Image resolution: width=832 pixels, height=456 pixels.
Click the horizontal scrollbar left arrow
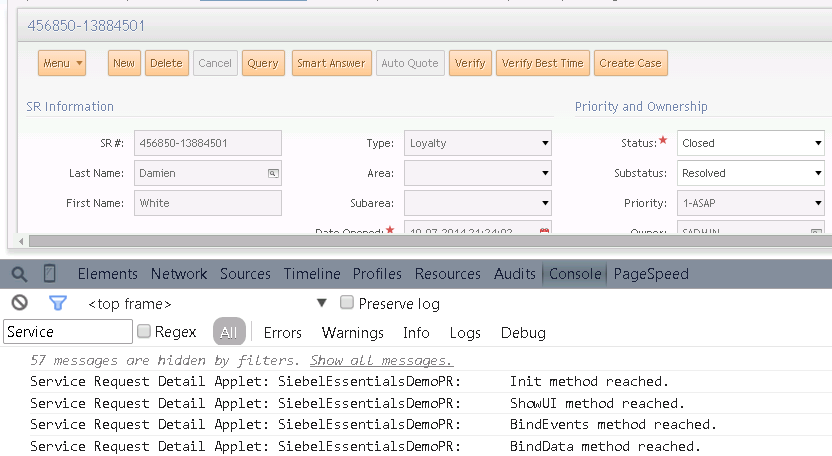click(x=21, y=242)
